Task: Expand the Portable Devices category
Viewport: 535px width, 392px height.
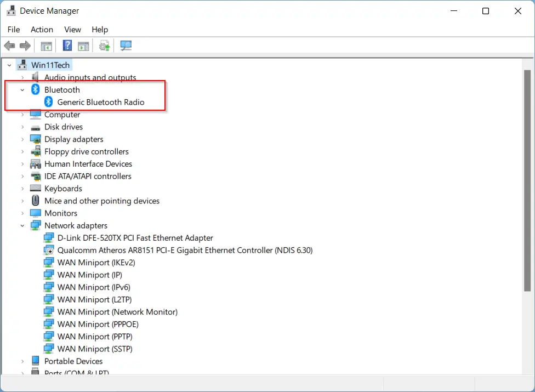Action: click(x=22, y=361)
